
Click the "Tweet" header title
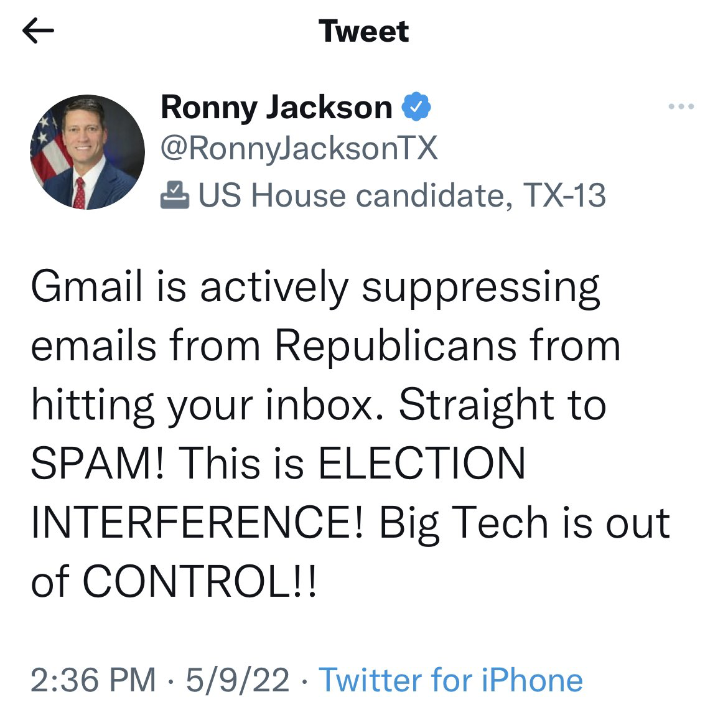(x=363, y=31)
